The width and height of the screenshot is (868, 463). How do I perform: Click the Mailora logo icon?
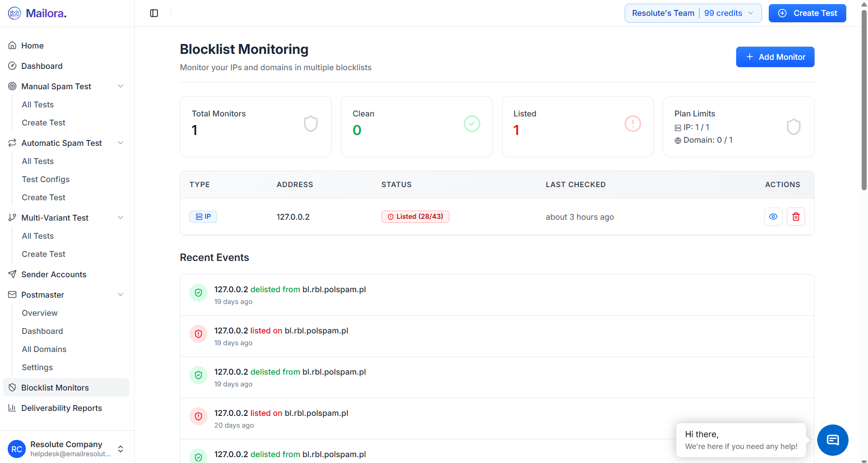(14, 13)
